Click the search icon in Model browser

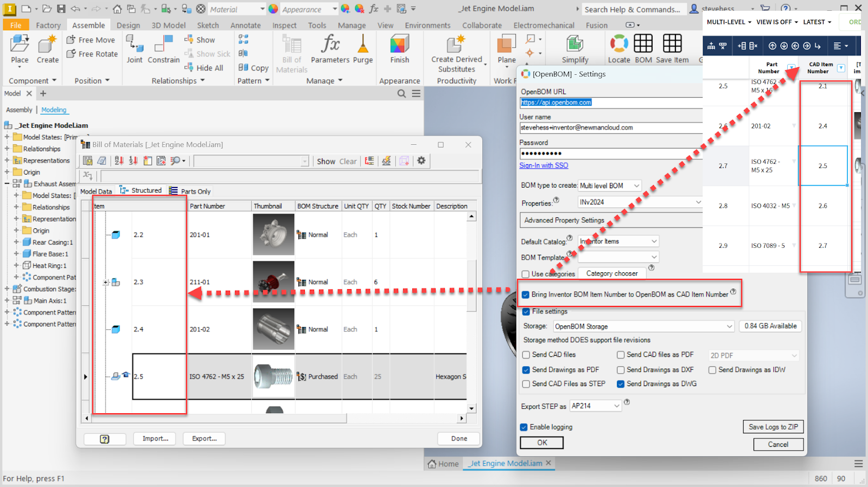401,93
